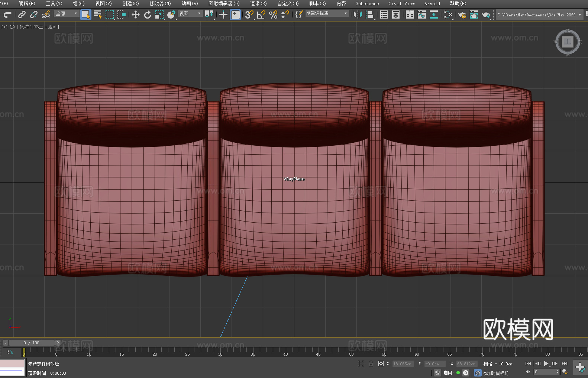Open the Arnold menu
Viewport: 588px width, 378px height.
pyautogui.click(x=432, y=3)
